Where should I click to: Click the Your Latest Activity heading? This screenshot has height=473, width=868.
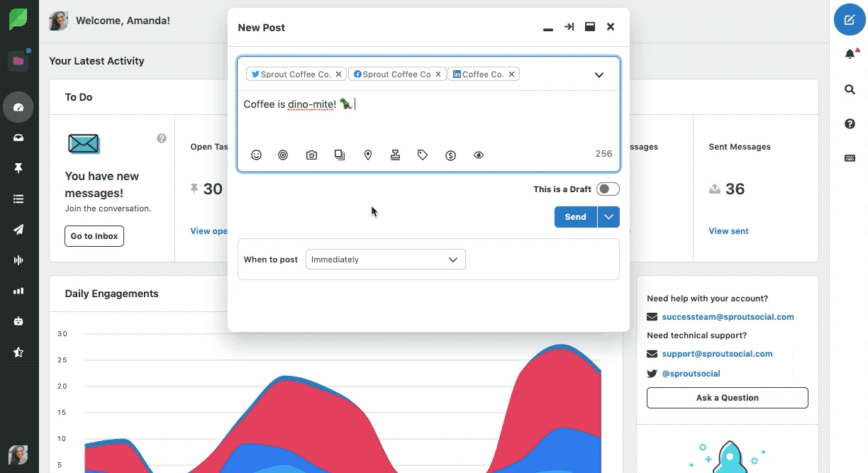click(x=96, y=61)
